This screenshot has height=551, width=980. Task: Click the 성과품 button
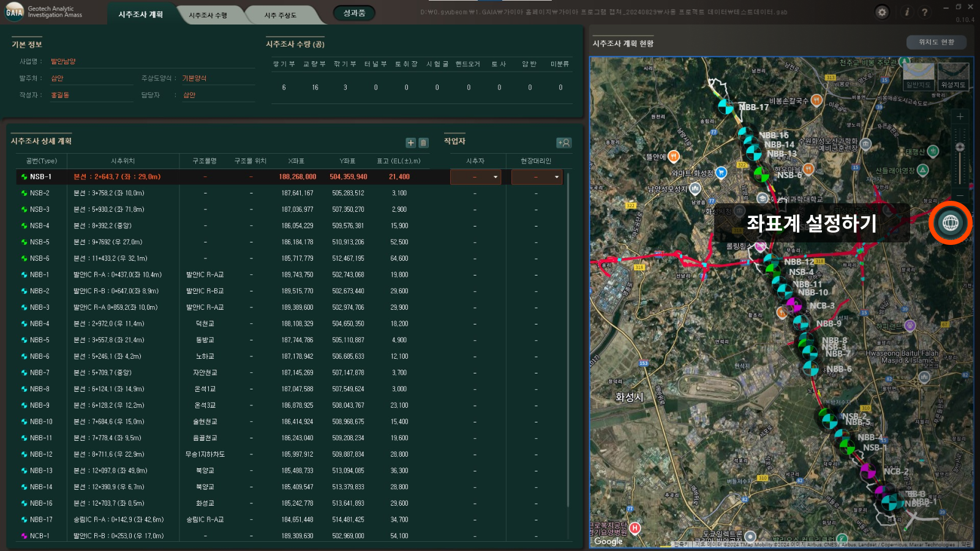(354, 13)
